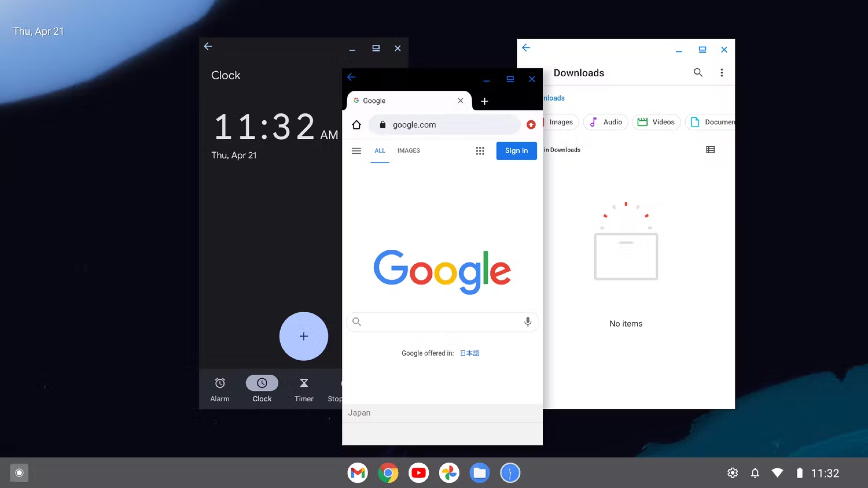Click the add new alarm button
The height and width of the screenshot is (488, 868).
304,336
